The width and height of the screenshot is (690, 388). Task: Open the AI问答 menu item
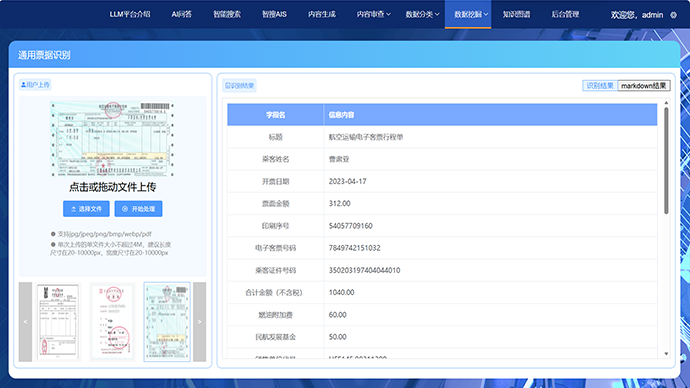pyautogui.click(x=181, y=15)
